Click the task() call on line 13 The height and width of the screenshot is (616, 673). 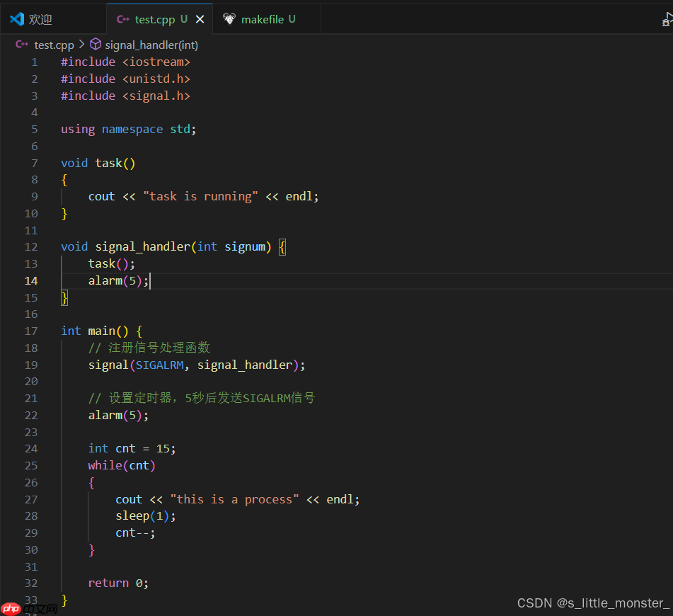coord(111,264)
